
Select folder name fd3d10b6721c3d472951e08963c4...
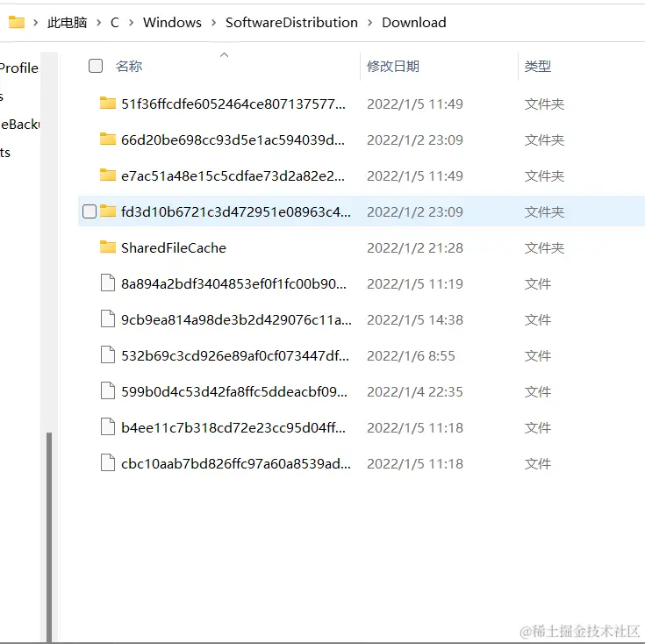click(x=236, y=212)
